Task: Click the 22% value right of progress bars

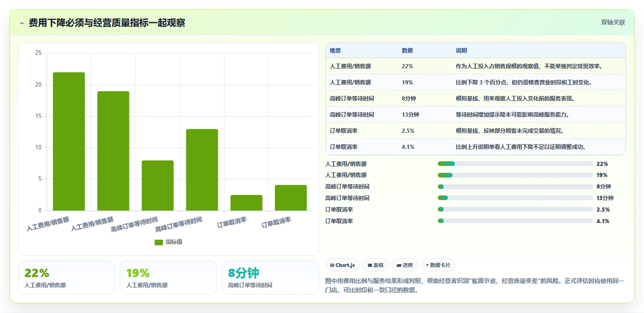Action: tap(602, 164)
